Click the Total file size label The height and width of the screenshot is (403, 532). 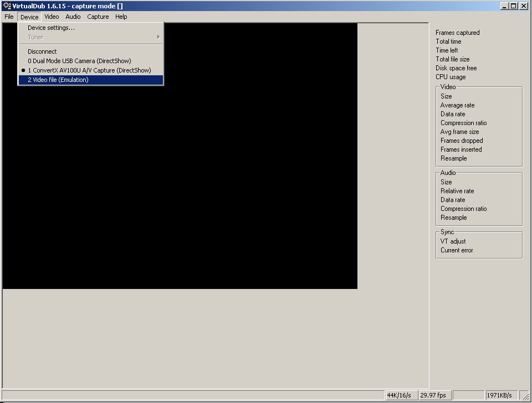pos(452,59)
